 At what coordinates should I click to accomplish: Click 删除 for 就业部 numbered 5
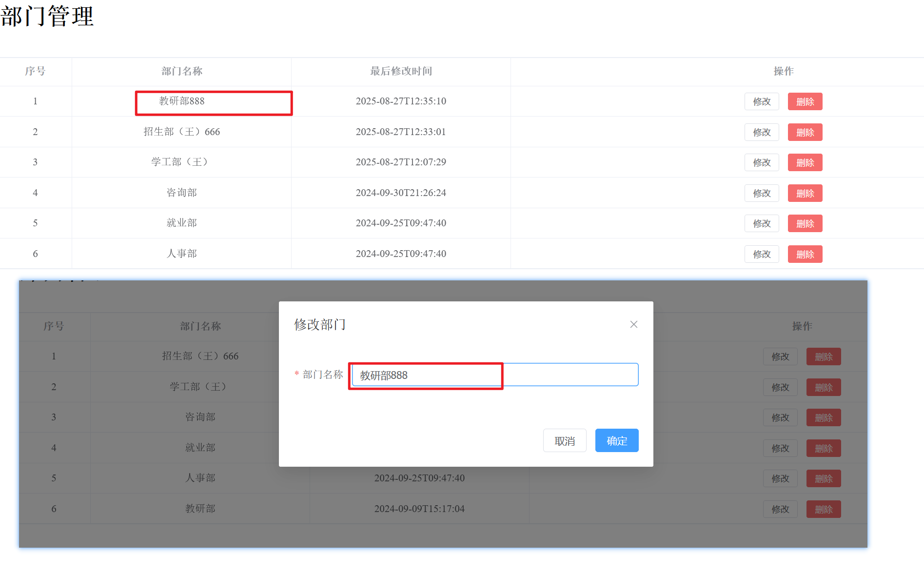tap(805, 223)
